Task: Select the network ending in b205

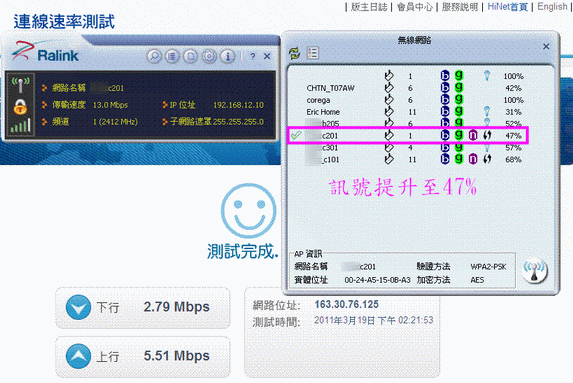Action: click(x=406, y=123)
